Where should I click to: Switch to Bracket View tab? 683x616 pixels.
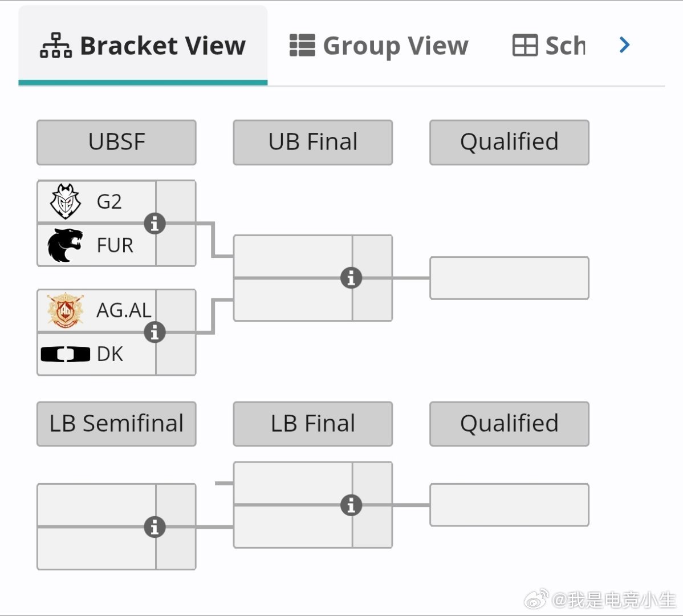click(x=143, y=45)
